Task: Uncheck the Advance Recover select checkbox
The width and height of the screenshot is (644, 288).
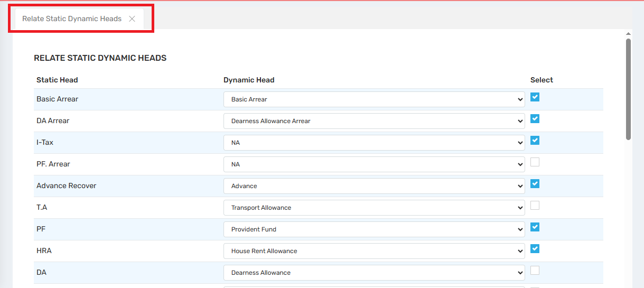Action: pyautogui.click(x=535, y=184)
